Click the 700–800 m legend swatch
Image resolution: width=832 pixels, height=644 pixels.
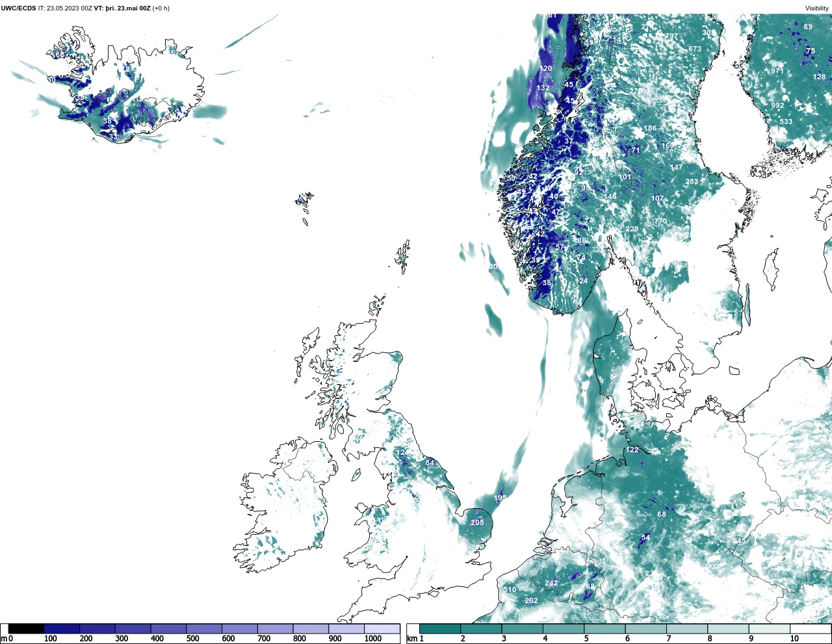[275, 629]
